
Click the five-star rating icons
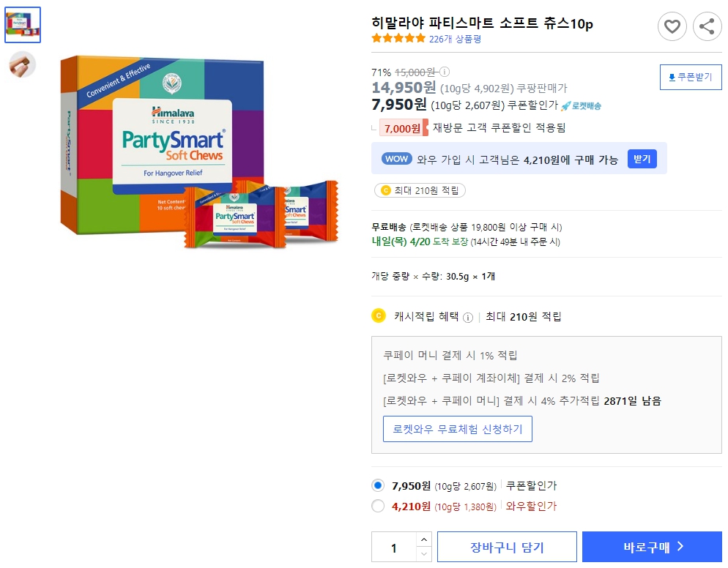(x=395, y=40)
